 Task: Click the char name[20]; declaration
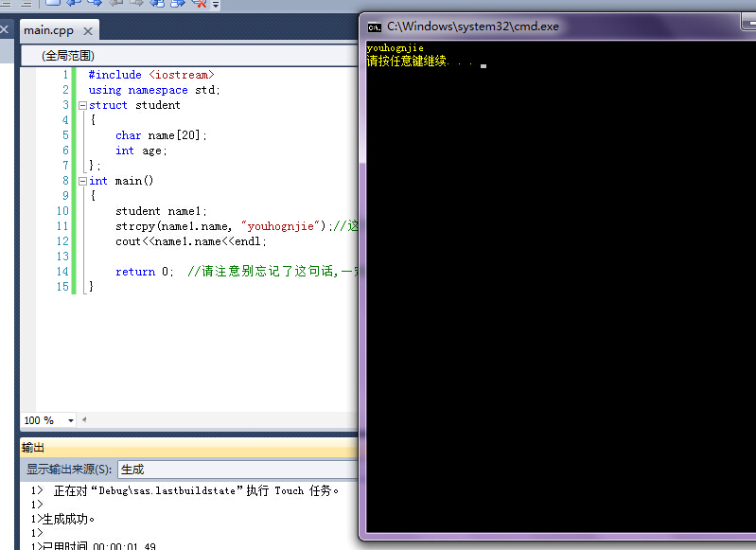coord(161,135)
